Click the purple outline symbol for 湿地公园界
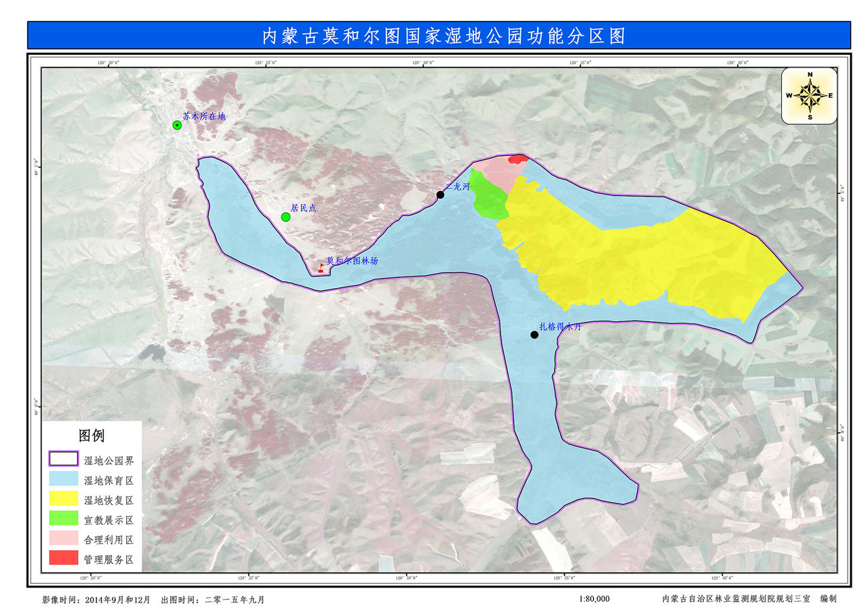 [63, 460]
